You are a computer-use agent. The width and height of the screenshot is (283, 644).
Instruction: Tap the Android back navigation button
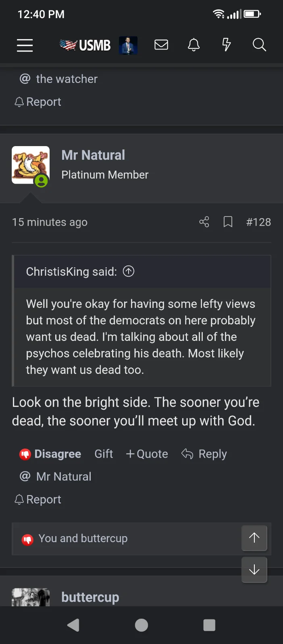click(x=73, y=625)
